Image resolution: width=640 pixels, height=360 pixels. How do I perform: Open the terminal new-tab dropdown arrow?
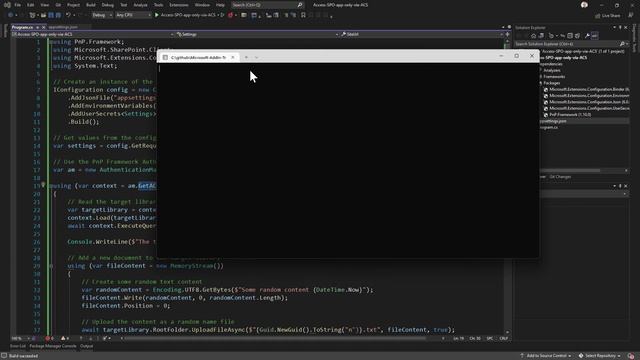tap(256, 58)
